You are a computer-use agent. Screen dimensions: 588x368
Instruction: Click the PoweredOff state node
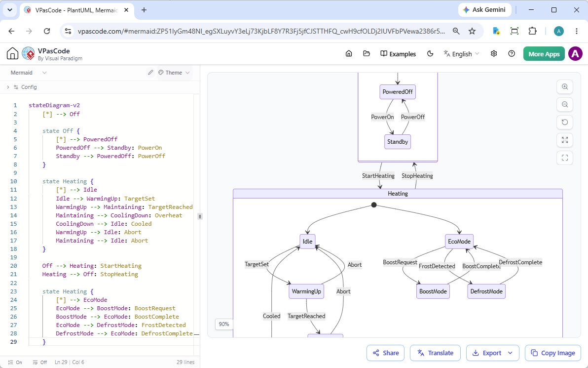click(398, 92)
